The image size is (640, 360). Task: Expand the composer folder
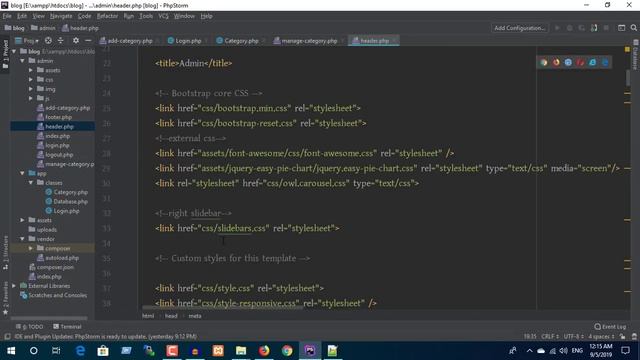31,249
